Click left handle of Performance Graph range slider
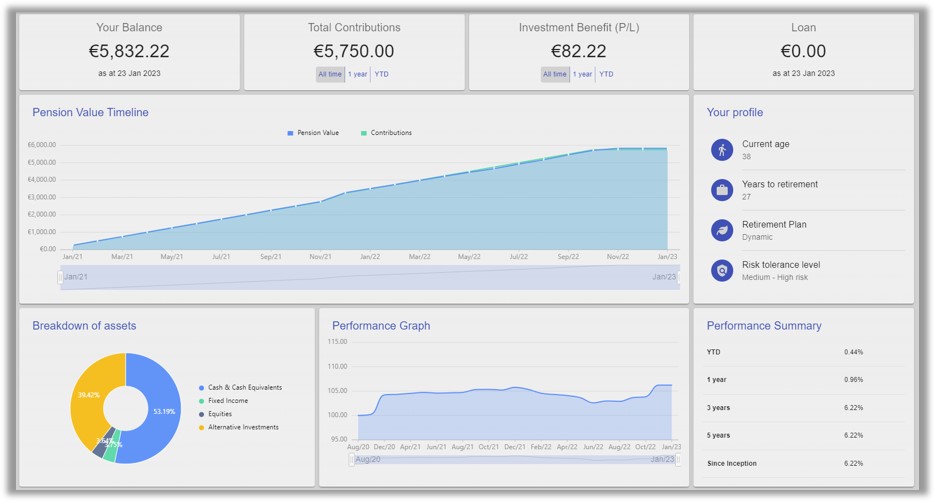 coord(351,460)
